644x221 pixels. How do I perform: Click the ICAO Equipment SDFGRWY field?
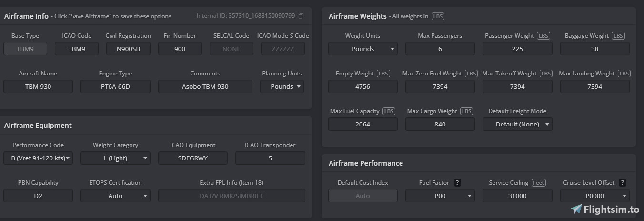click(x=193, y=158)
